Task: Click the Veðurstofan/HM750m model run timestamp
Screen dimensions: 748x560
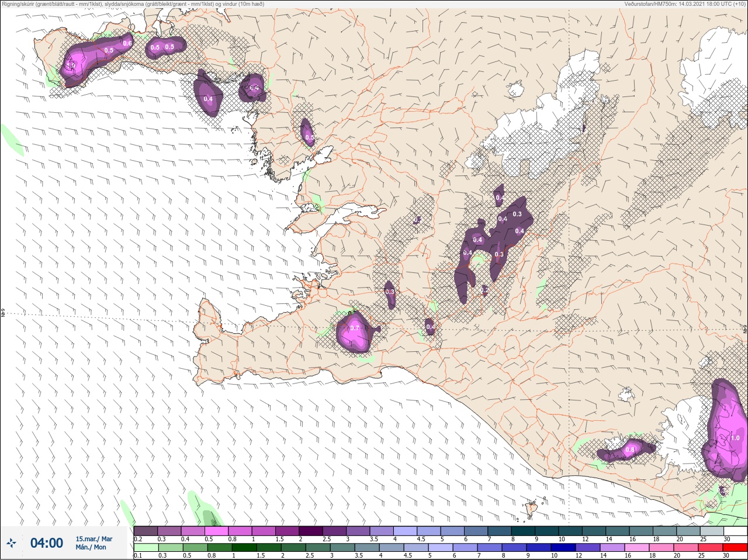Action: coord(685,4)
